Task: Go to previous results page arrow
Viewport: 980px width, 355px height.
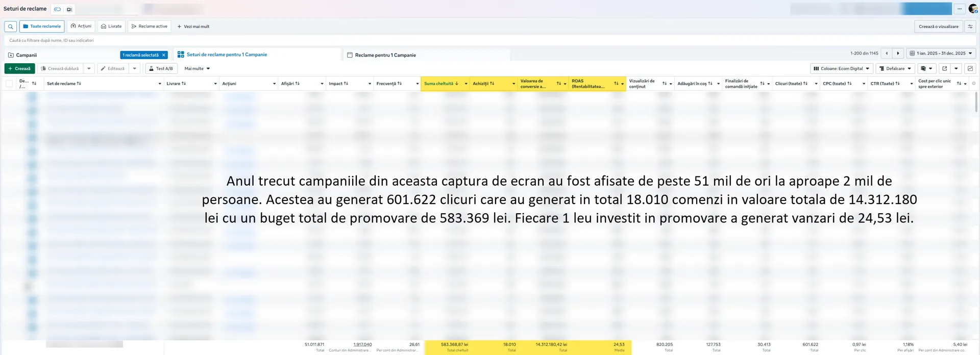Action: [887, 54]
